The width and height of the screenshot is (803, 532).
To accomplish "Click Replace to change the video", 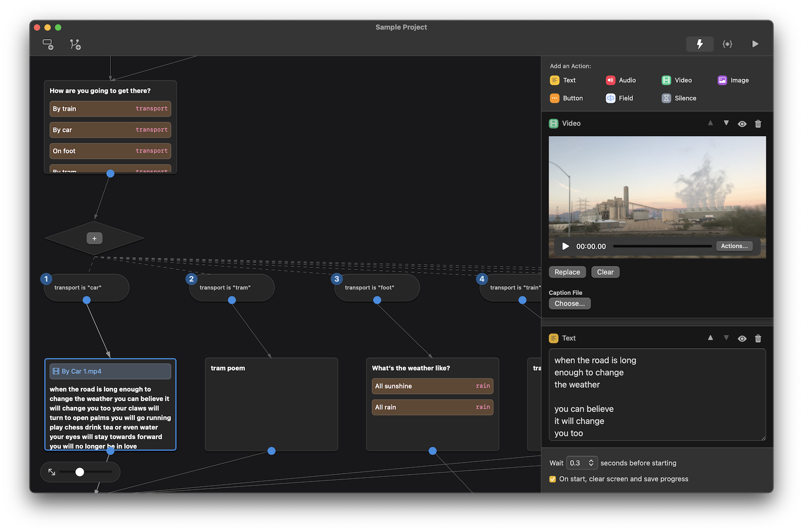I will 567,272.
